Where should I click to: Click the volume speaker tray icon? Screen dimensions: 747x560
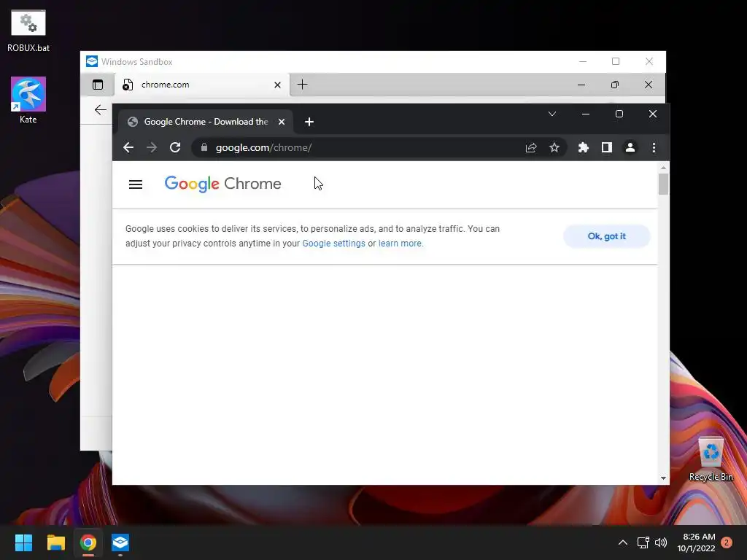pos(661,542)
